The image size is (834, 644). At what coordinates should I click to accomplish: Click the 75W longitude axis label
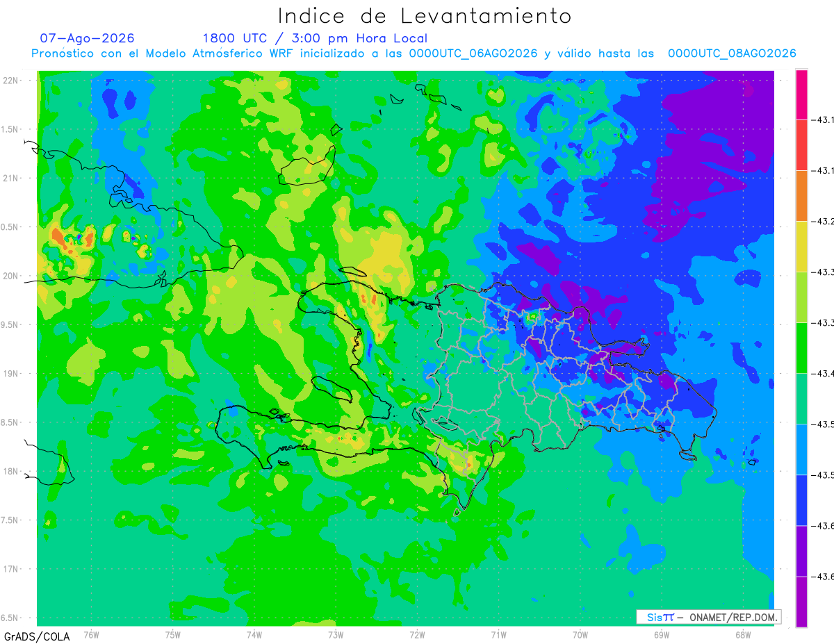coord(173,634)
